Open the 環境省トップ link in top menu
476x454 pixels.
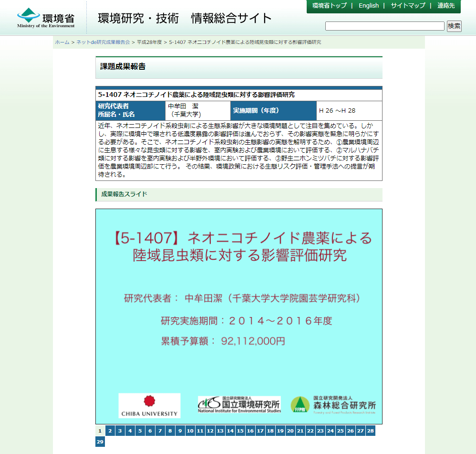coord(329,6)
